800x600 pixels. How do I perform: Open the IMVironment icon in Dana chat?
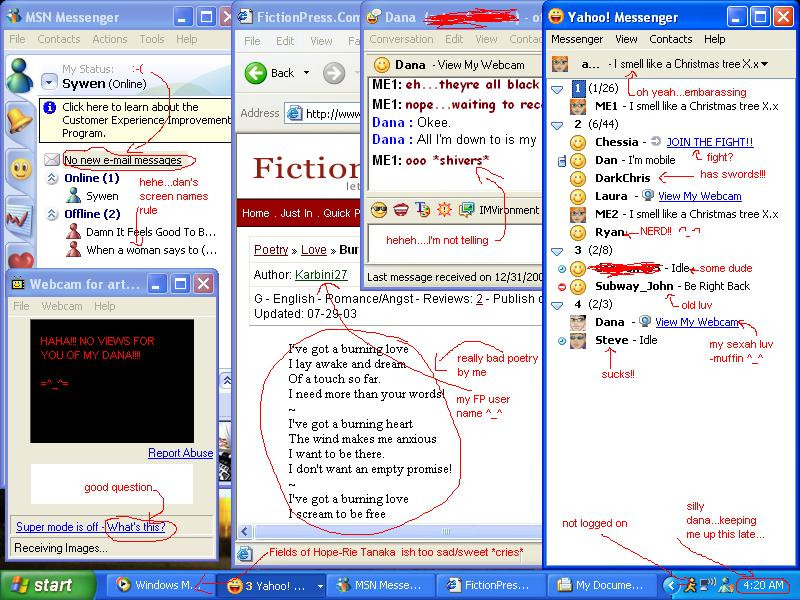pos(466,210)
